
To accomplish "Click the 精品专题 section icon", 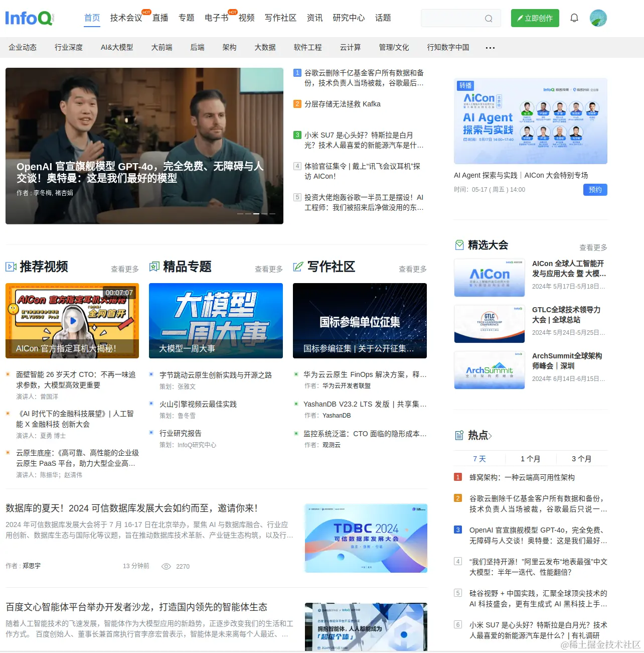I will coord(154,267).
